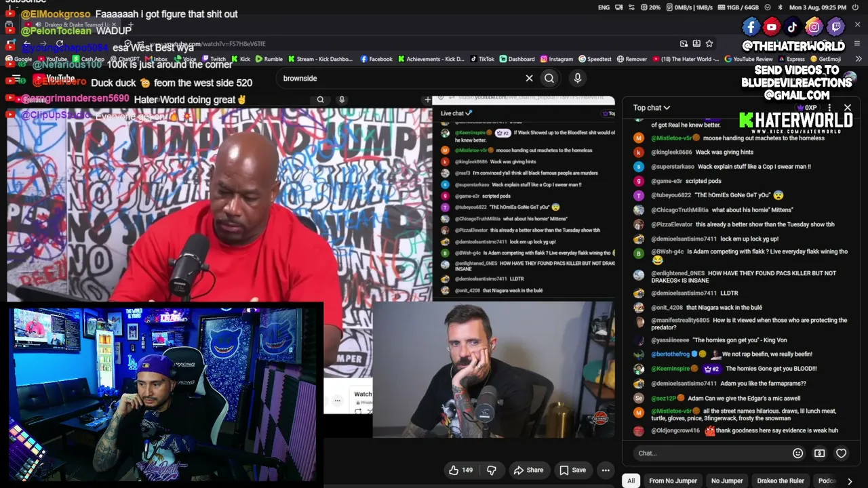Viewport: 868px width, 488px height.
Task: Select the No Jumper chip
Action: pos(727,481)
